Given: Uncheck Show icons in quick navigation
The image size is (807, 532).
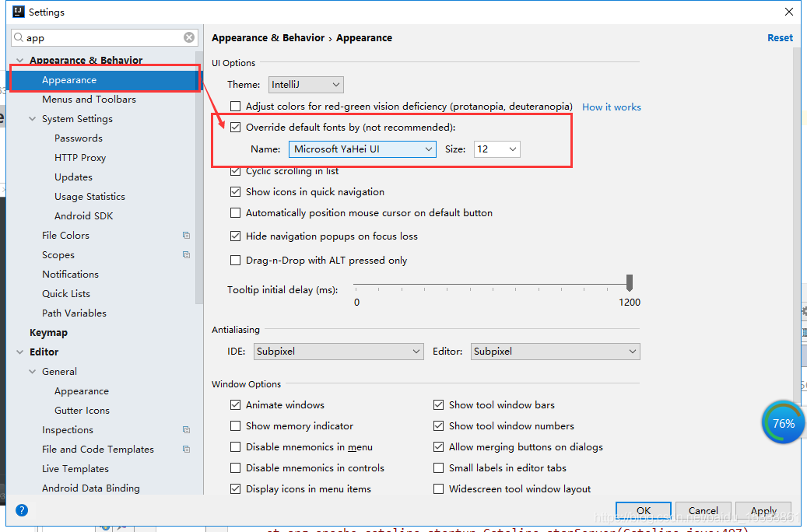Looking at the screenshot, I should point(235,192).
